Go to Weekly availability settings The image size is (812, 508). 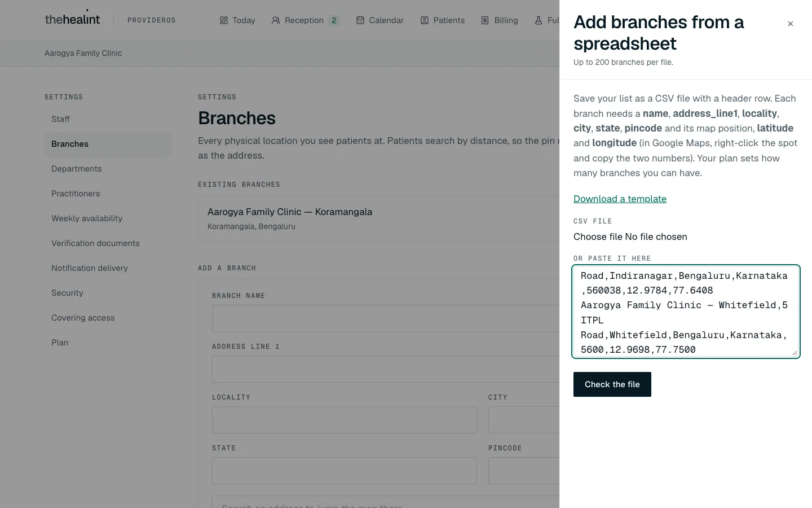tap(108, 218)
